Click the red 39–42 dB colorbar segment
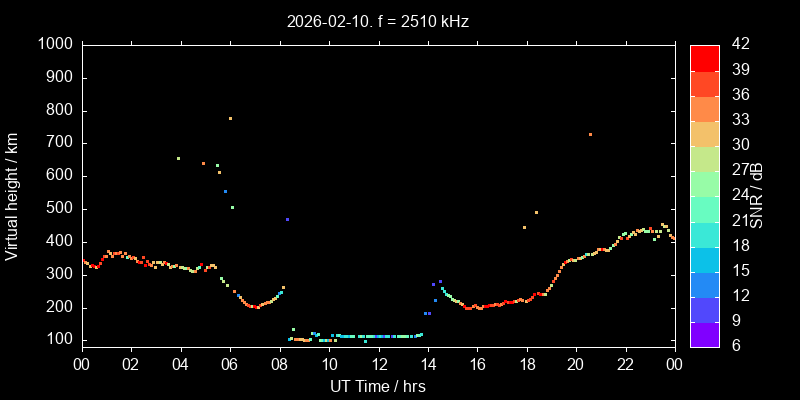The width and height of the screenshot is (800, 400). 705,58
